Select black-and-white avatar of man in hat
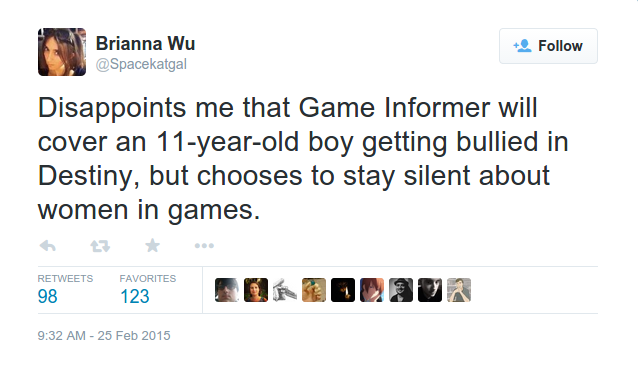The height and width of the screenshot is (376, 638). coord(401,290)
